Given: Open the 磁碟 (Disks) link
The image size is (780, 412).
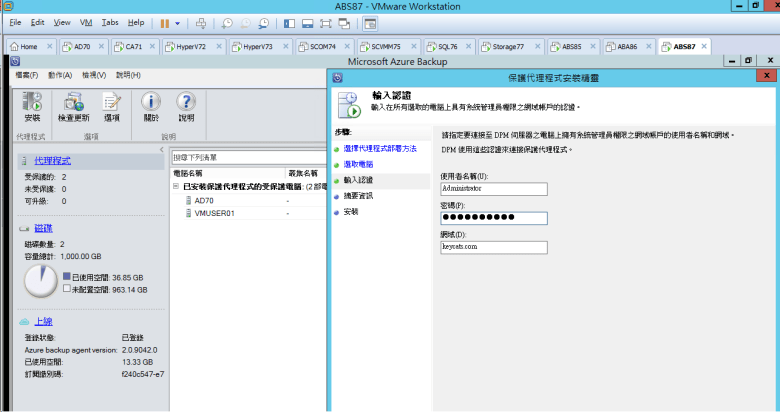Looking at the screenshot, I should 43,229.
